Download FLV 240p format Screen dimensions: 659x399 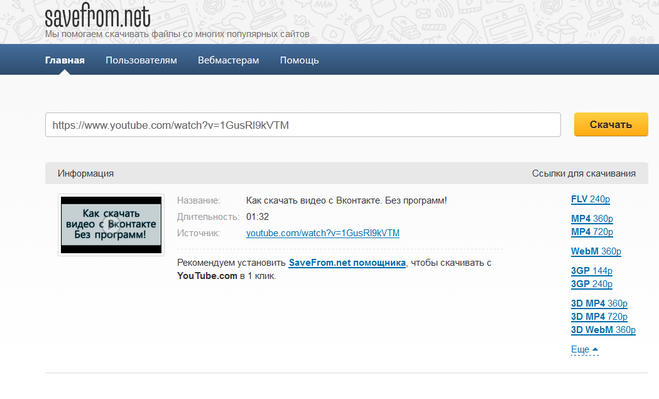coord(590,199)
